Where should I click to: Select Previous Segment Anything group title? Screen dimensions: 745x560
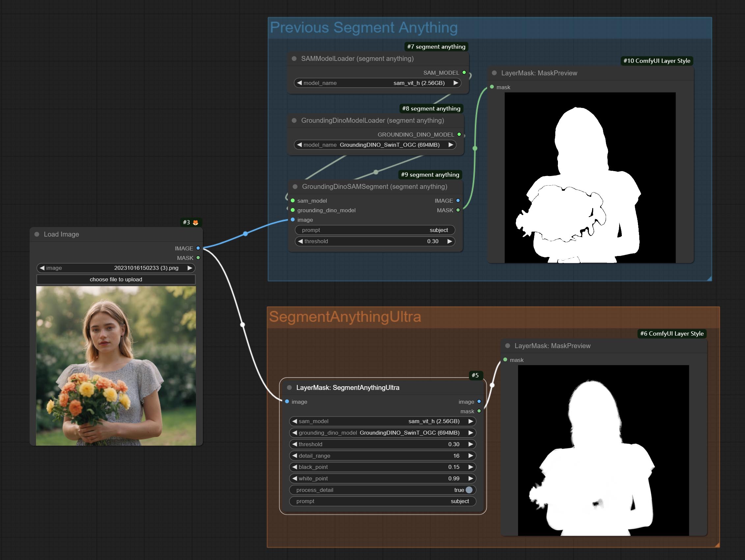click(x=363, y=28)
